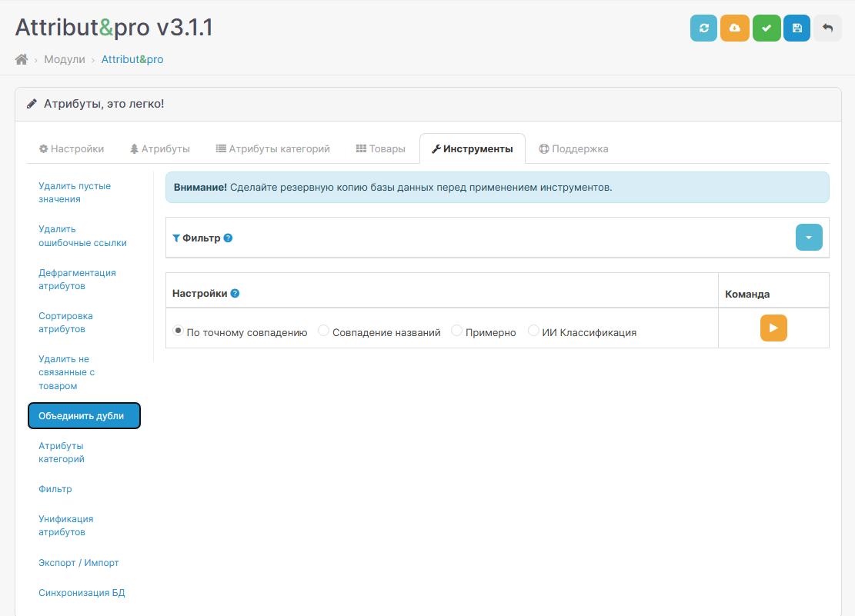
Task: Switch to the Настройки tab
Action: tap(71, 149)
